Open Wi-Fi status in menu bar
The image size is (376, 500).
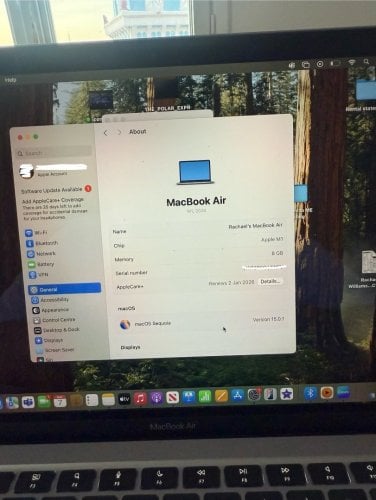point(352,62)
